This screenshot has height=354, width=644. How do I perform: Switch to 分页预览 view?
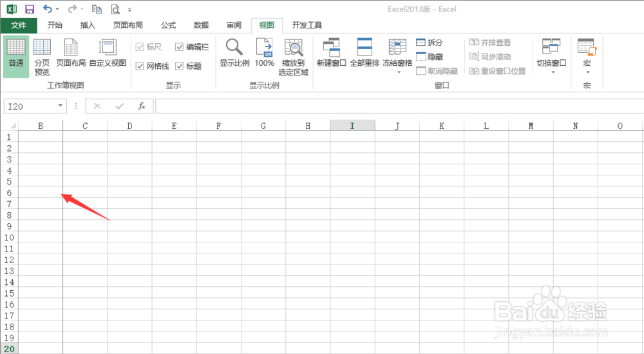tap(42, 57)
